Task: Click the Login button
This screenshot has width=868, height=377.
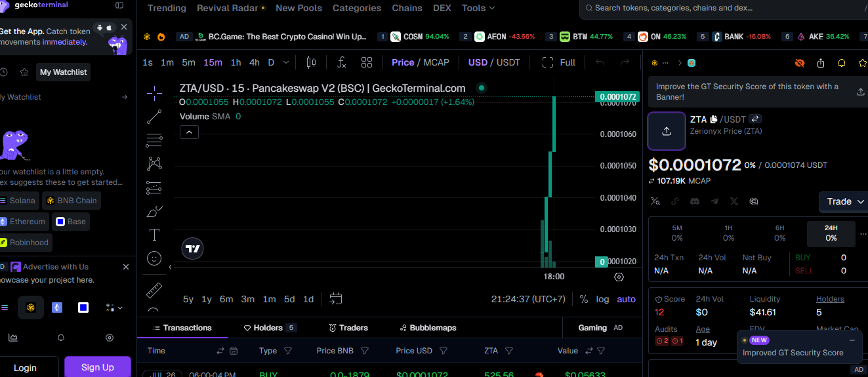Action: click(25, 367)
